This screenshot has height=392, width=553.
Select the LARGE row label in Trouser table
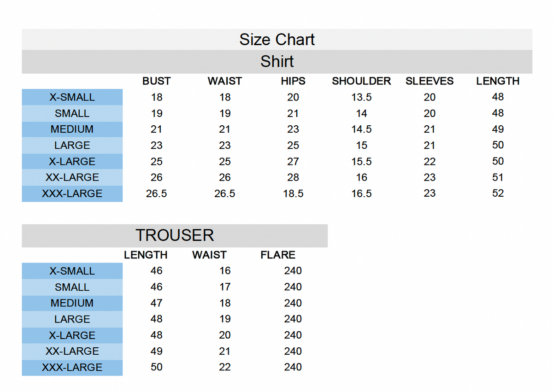click(72, 319)
